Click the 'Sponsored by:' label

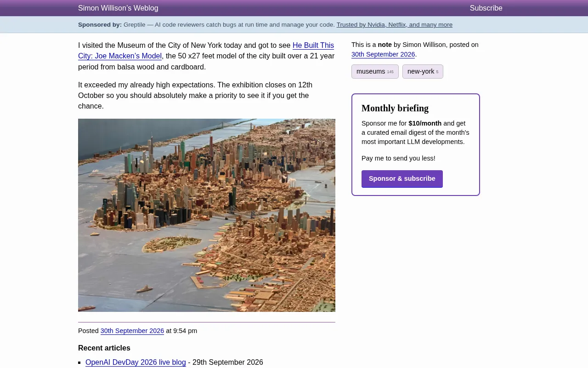(100, 25)
